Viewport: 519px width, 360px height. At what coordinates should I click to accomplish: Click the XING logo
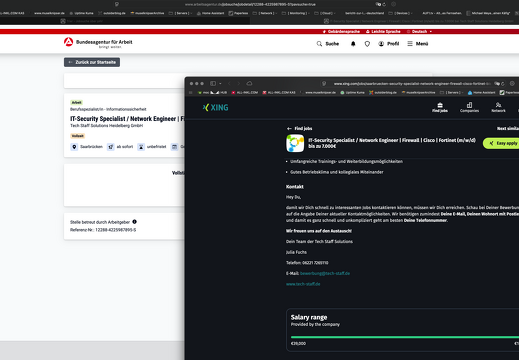point(215,107)
